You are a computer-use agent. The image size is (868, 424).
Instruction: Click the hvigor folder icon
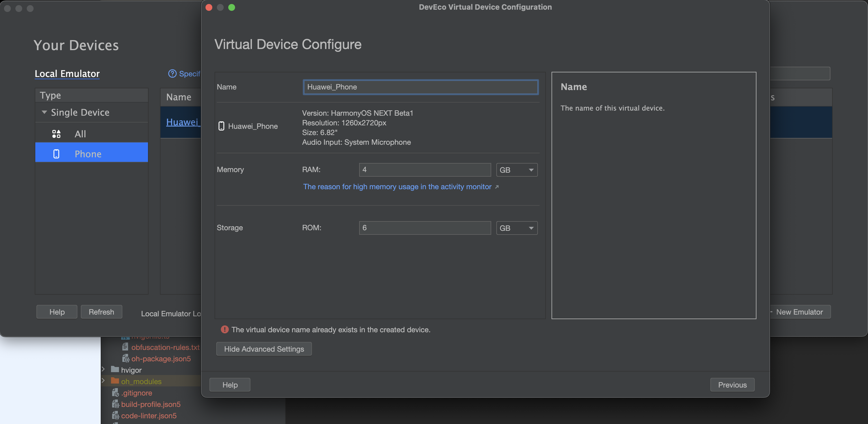coord(115,370)
